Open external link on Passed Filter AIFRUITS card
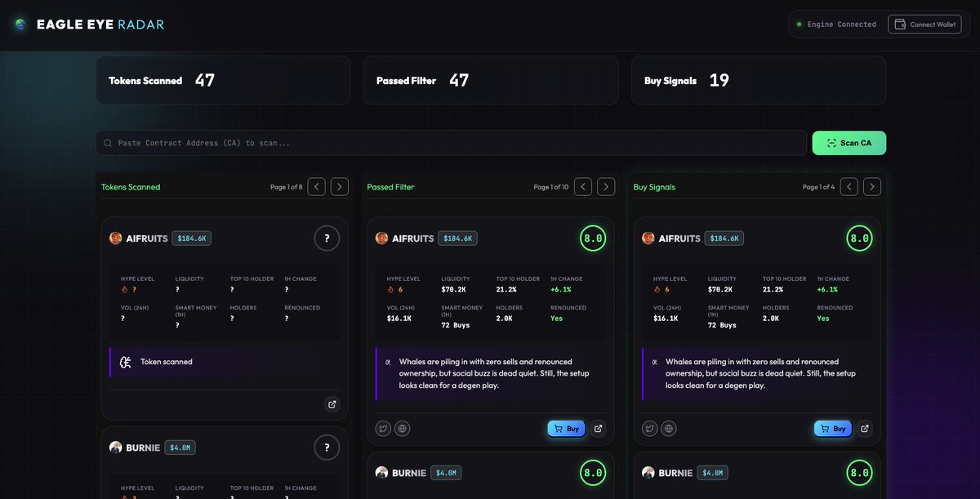 tap(599, 429)
